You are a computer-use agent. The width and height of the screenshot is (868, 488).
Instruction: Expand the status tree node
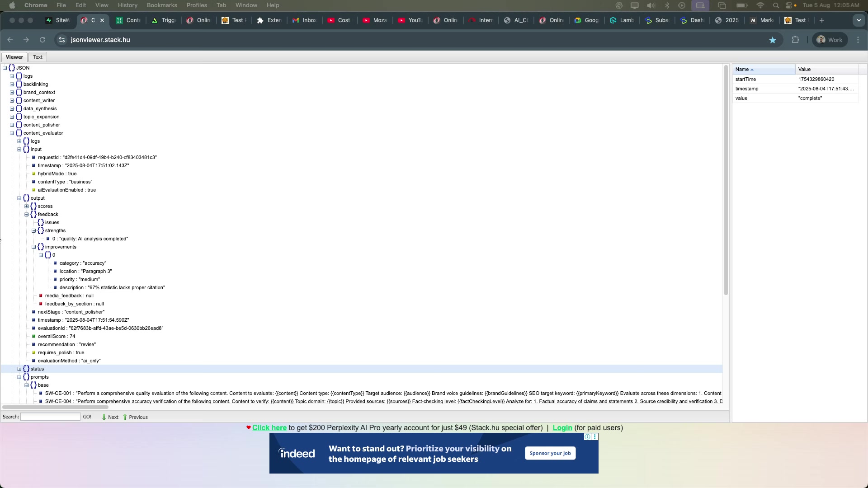(19, 369)
